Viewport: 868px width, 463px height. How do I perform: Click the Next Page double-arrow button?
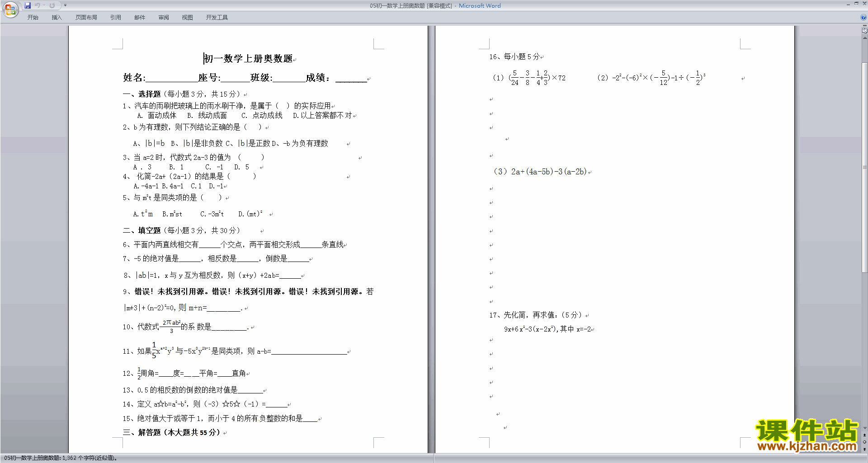864,449
